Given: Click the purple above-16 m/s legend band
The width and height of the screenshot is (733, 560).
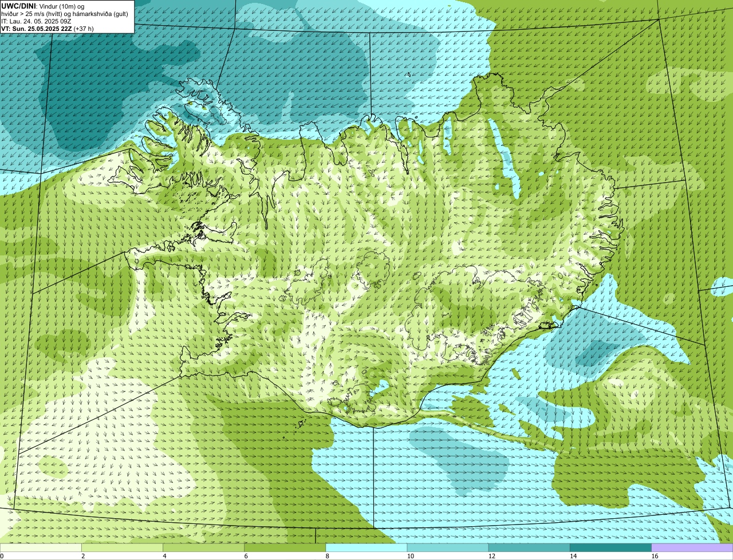Looking at the screenshot, I should click(x=692, y=547).
